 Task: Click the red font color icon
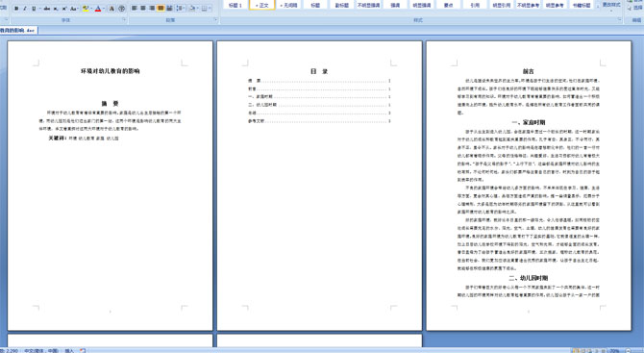[98, 9]
